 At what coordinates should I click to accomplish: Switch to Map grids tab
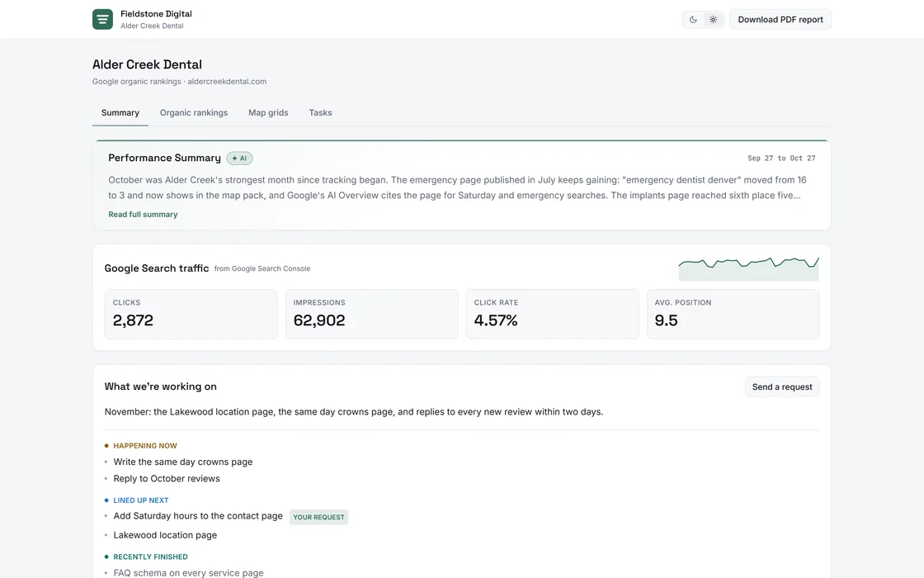pyautogui.click(x=268, y=112)
